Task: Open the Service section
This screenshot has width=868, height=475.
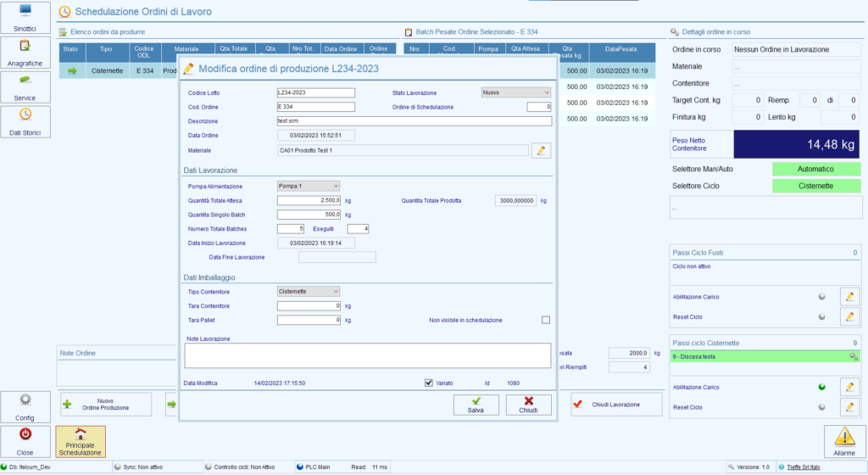Action: (x=25, y=87)
